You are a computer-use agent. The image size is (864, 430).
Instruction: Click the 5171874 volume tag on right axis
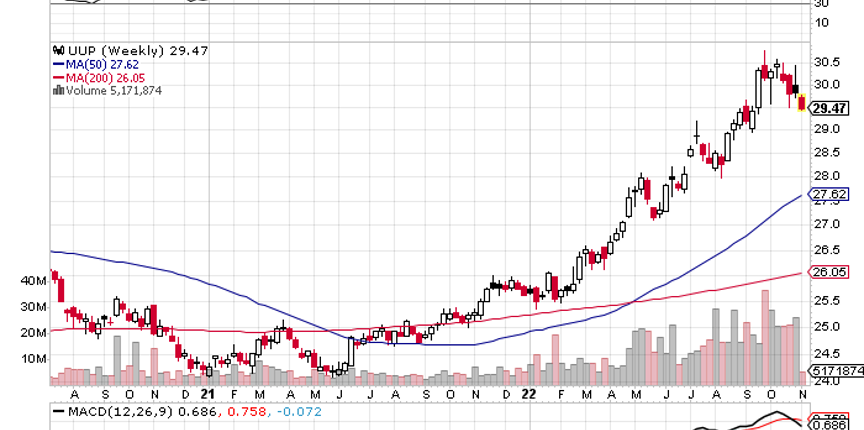point(838,371)
